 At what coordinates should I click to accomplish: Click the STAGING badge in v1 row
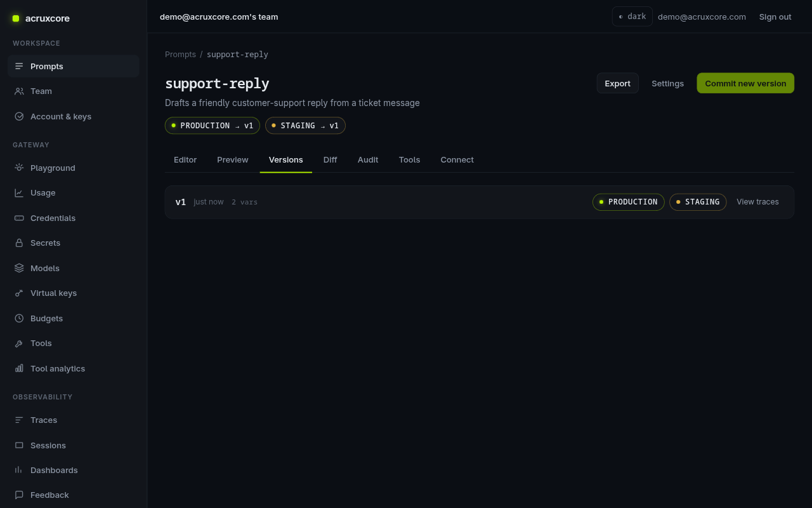click(x=698, y=202)
